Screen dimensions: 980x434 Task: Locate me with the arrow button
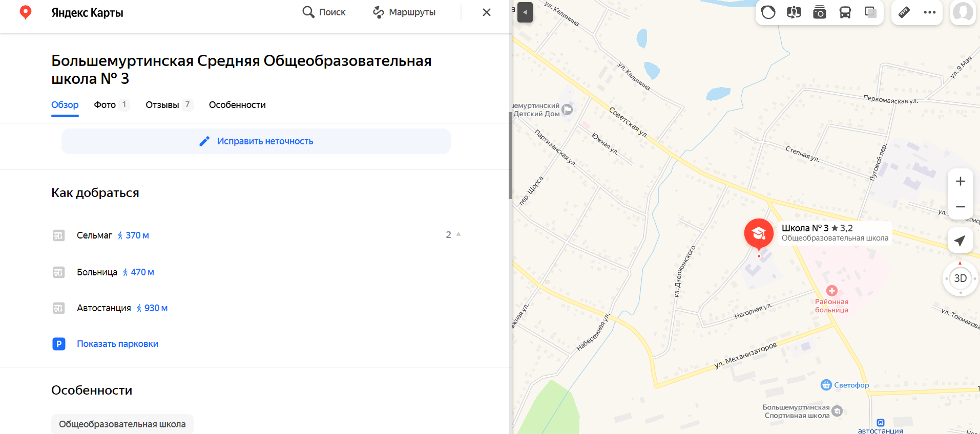[x=961, y=241]
